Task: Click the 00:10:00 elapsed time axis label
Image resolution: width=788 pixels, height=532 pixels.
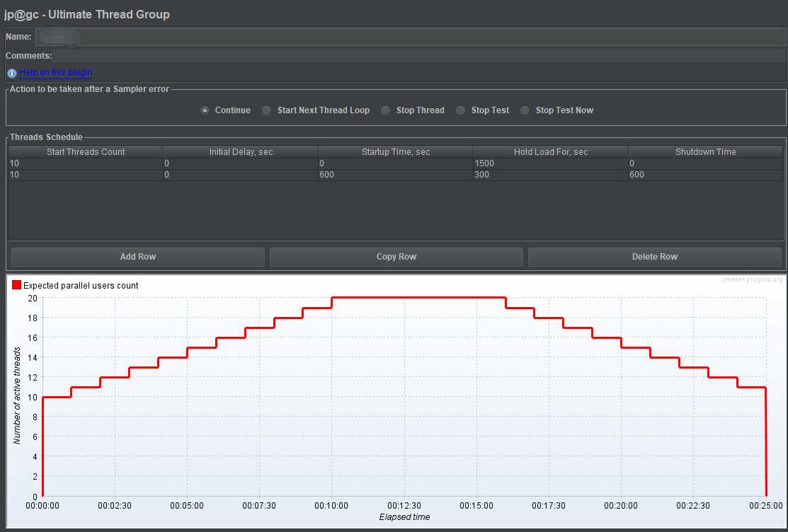Action: pyautogui.click(x=331, y=505)
